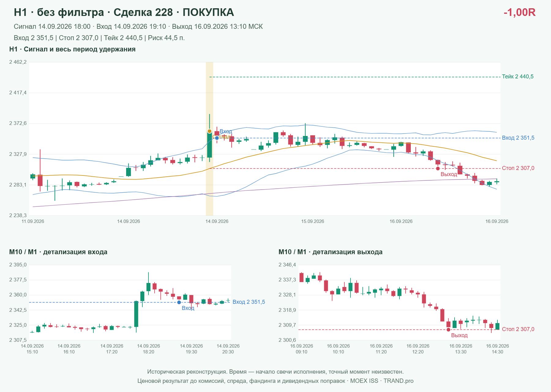Click the title 'H1 · без фильтра · Сделка 228 · ПОКУПКА'
The height and width of the screenshot is (392, 551).
(124, 12)
